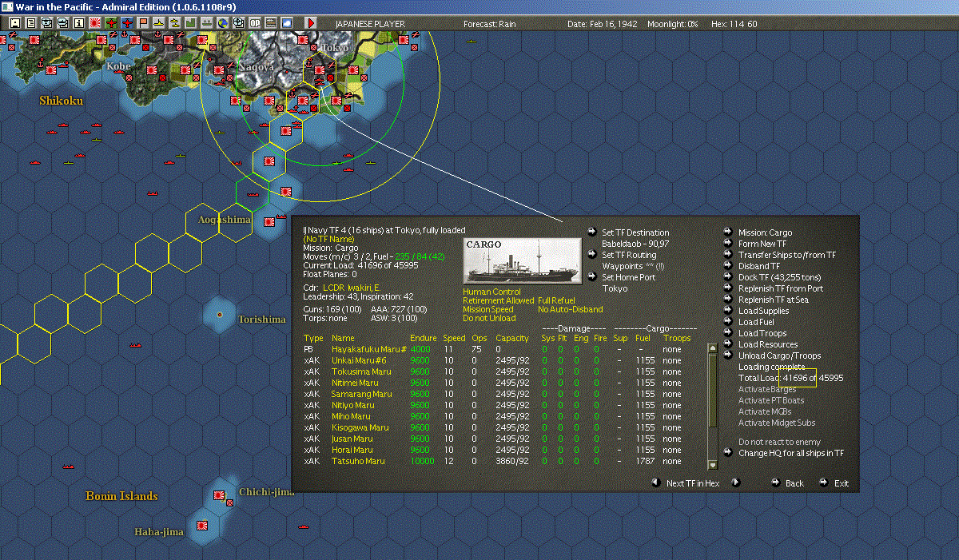959x560 pixels.
Task: Open ship Tatsuho Maru details
Action: point(358,461)
